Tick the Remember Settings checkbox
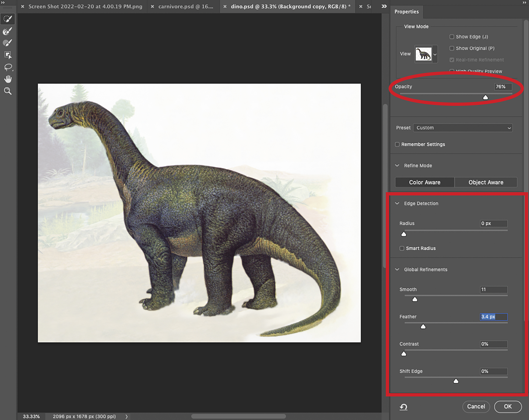Viewport: 529px width, 420px height. [397, 144]
